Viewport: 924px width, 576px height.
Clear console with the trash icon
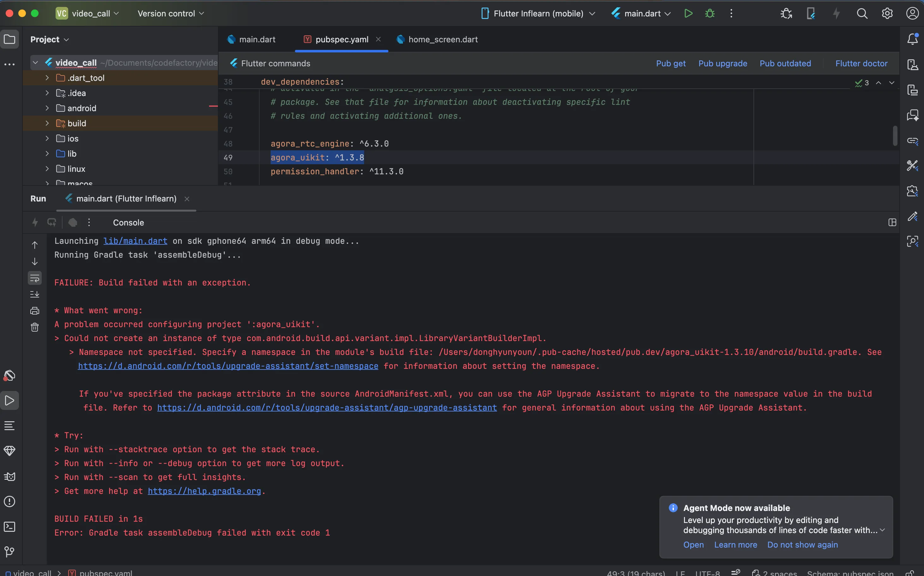coord(35,327)
